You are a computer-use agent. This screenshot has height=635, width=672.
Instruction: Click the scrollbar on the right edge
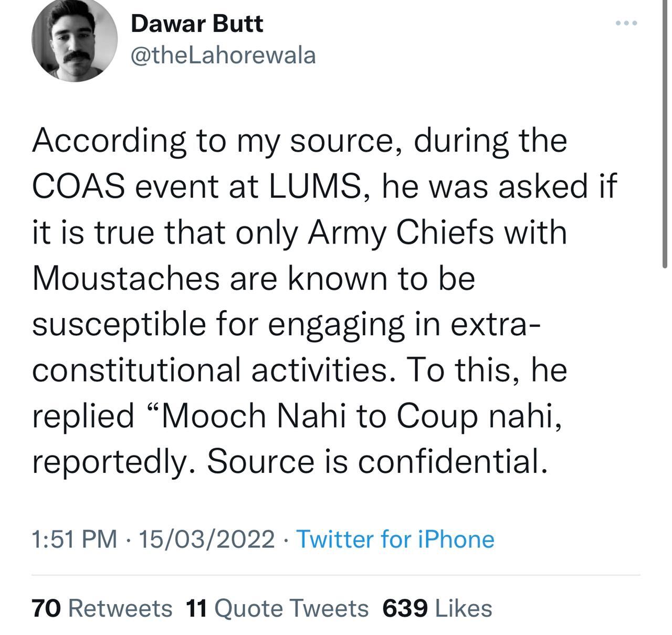click(663, 131)
